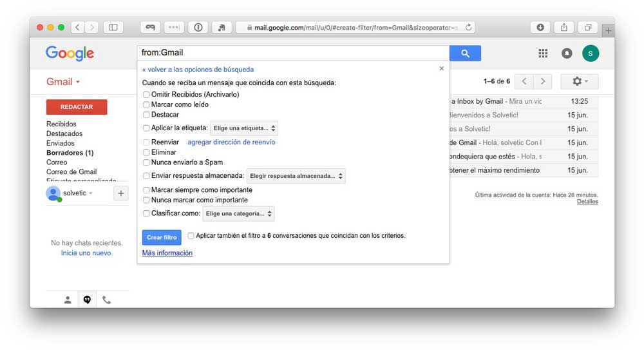Click the blue search magnifier button
The image size is (644, 350).
pyautogui.click(x=465, y=53)
